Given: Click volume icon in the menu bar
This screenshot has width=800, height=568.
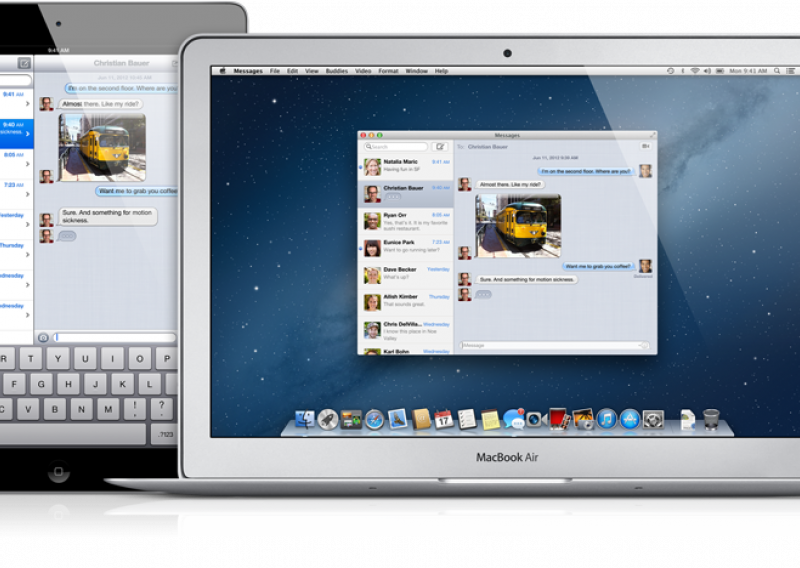Looking at the screenshot, I should coord(707,71).
